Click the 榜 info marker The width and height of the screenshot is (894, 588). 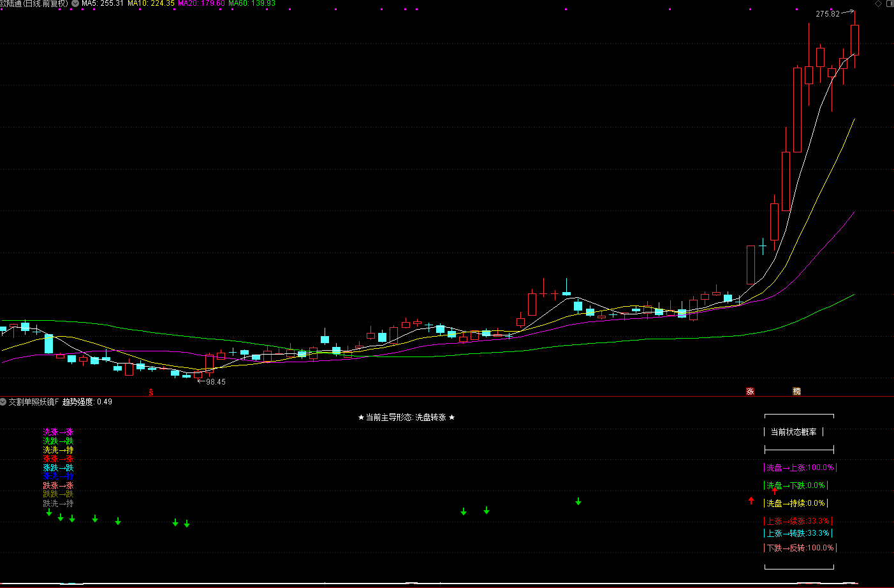[x=796, y=392]
